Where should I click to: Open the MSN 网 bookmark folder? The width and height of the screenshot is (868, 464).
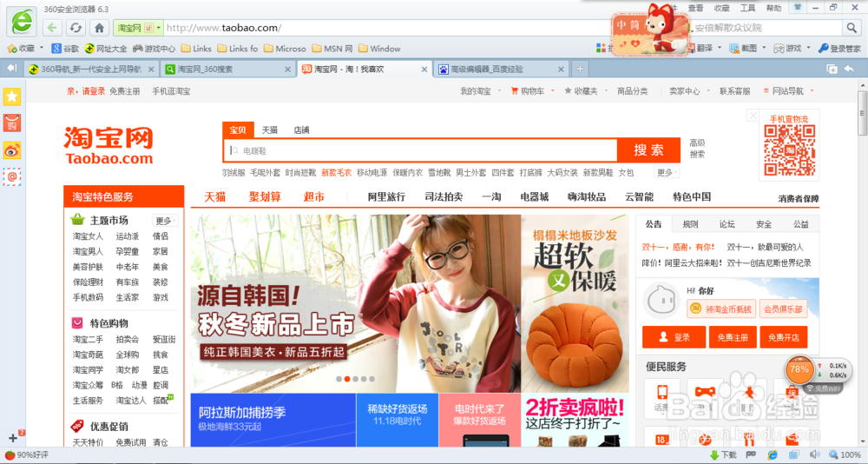(x=332, y=49)
